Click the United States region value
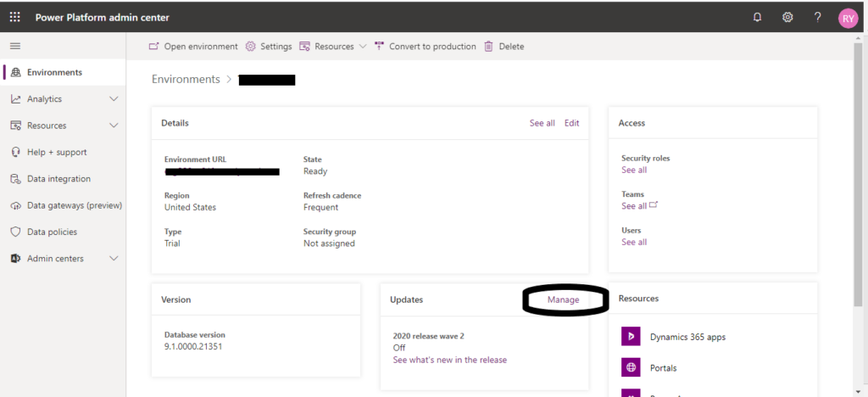This screenshot has height=397, width=868. [191, 208]
